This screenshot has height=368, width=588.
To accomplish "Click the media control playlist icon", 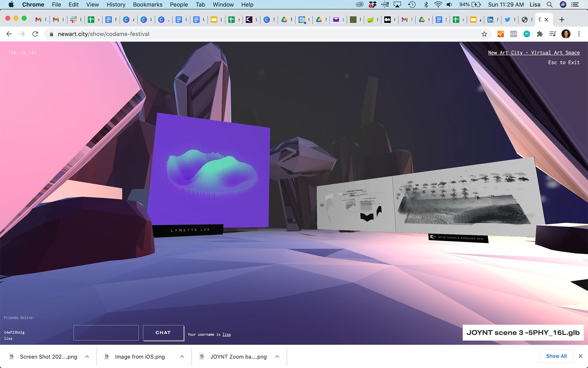I will click(x=552, y=34).
